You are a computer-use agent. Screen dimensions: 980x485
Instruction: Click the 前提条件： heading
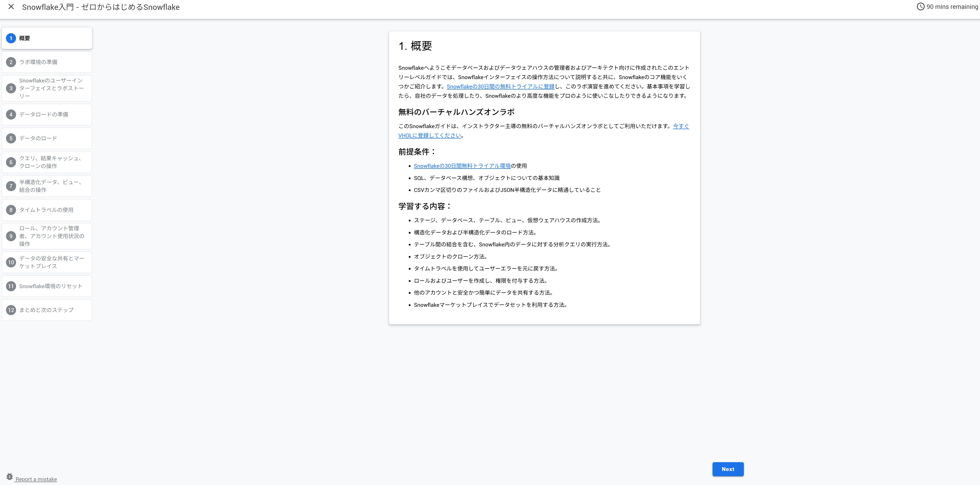pos(417,152)
